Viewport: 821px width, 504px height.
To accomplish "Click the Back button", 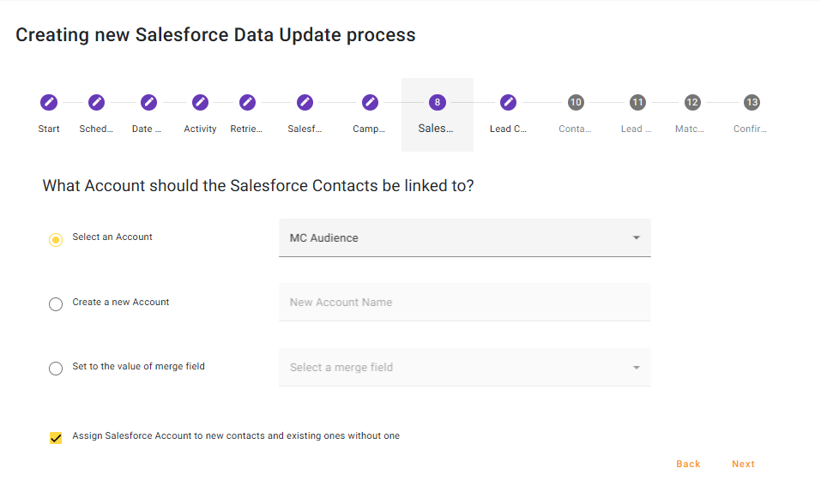I will click(688, 464).
